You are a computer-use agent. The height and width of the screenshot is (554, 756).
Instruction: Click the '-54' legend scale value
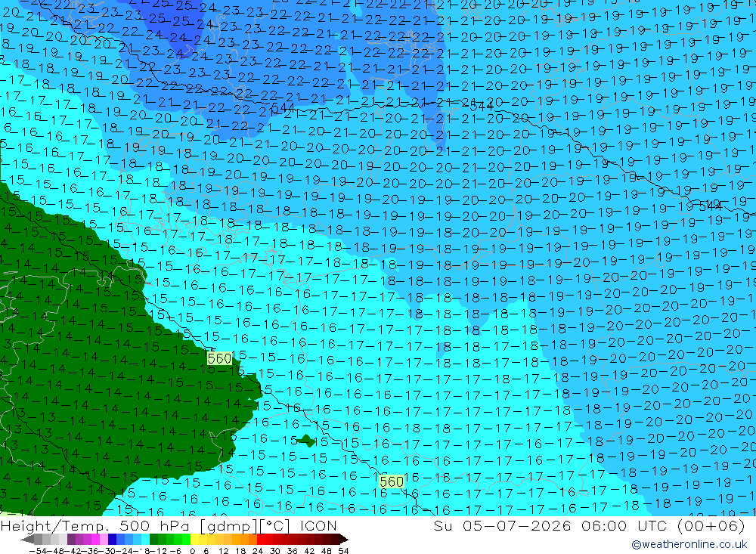(x=39, y=551)
